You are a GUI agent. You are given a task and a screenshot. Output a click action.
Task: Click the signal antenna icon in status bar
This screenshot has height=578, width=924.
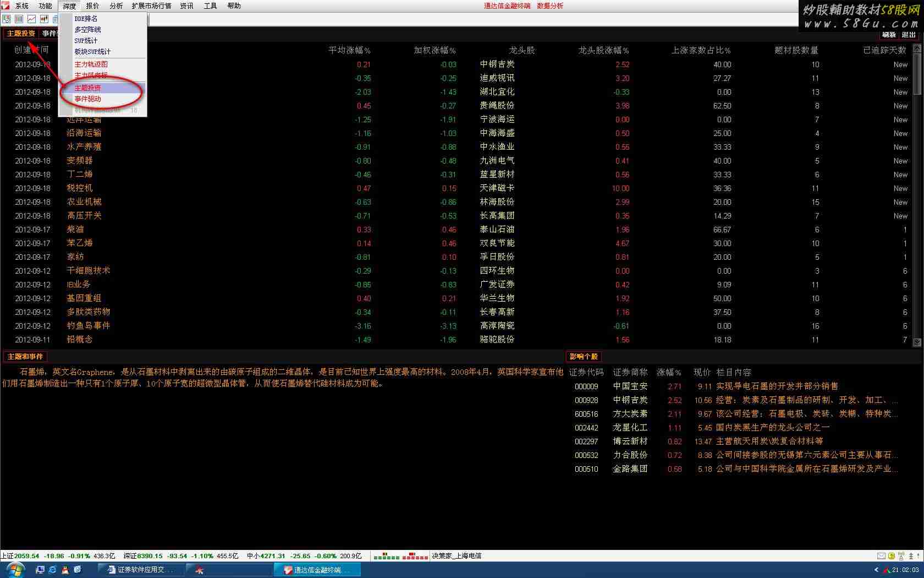pyautogui.click(x=901, y=556)
